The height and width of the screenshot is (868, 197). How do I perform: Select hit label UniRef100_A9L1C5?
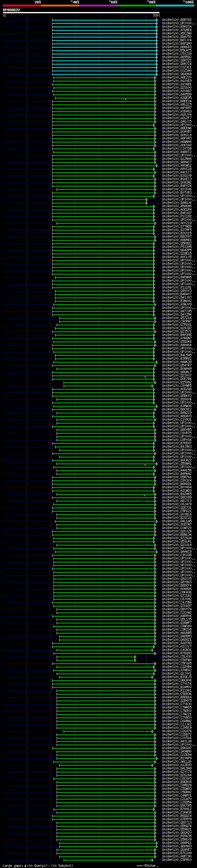[x=176, y=104]
